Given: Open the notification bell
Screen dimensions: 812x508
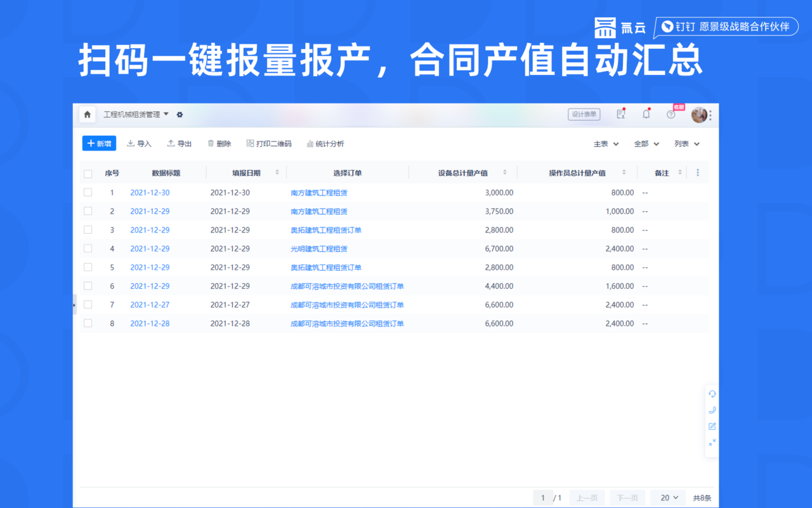Looking at the screenshot, I should click(x=646, y=114).
